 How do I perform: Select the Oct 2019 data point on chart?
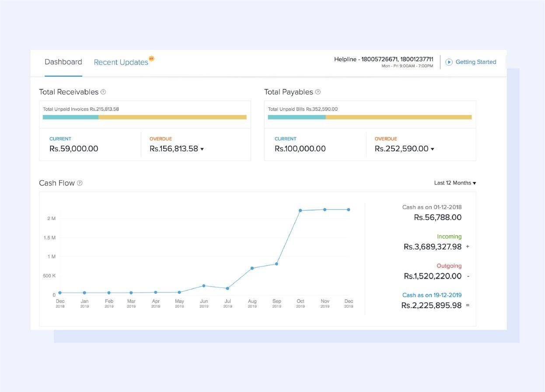300,210
